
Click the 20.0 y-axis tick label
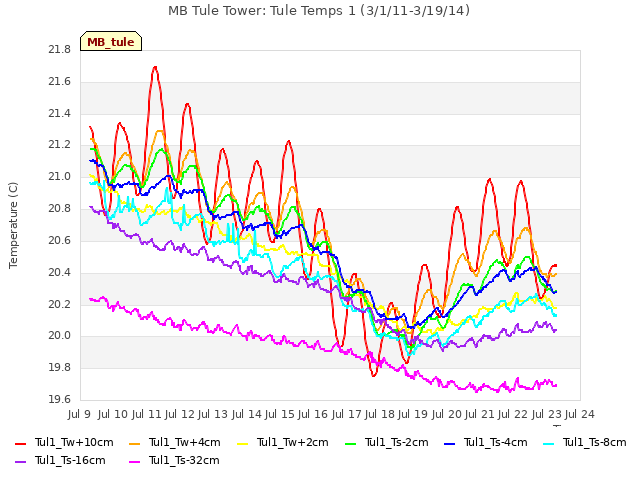tap(60, 336)
